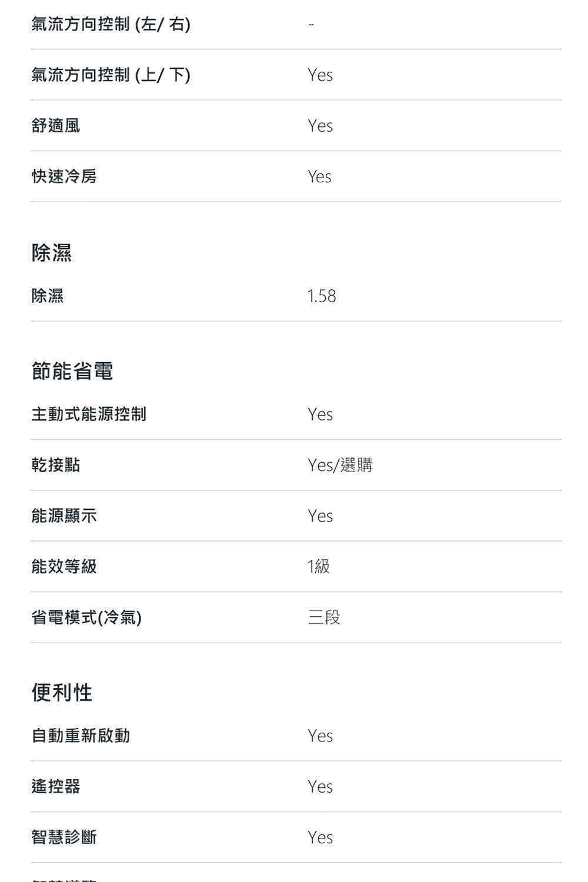Screen dimensions: 588x882
Task: Click the 遙控器 specification label
Action: click(x=56, y=786)
